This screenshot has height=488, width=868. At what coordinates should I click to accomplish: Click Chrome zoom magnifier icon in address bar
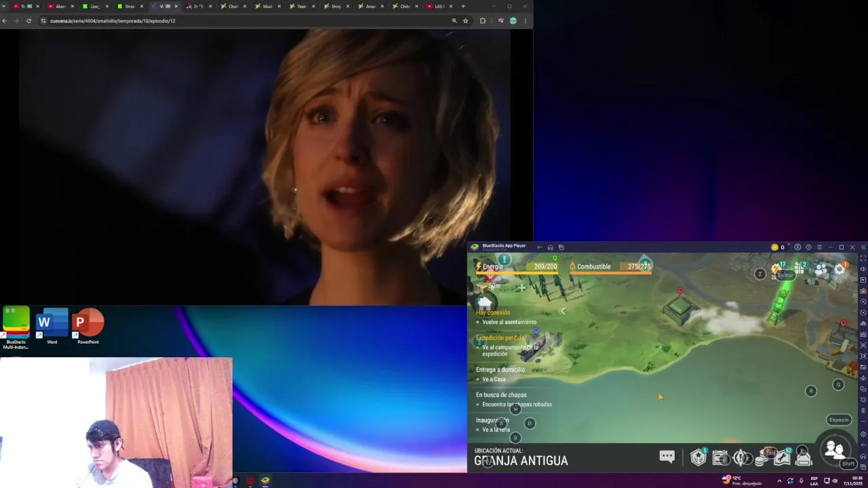[454, 21]
